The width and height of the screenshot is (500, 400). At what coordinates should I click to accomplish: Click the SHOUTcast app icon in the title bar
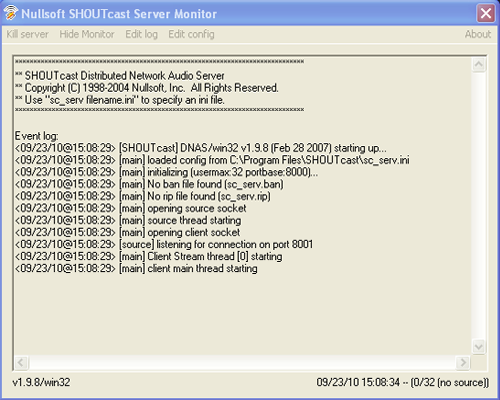tap(11, 13)
